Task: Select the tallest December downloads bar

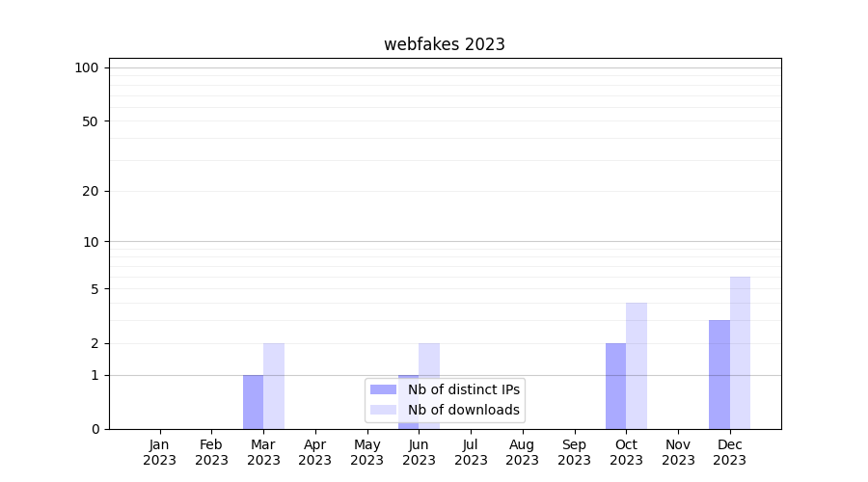Action: point(740,353)
